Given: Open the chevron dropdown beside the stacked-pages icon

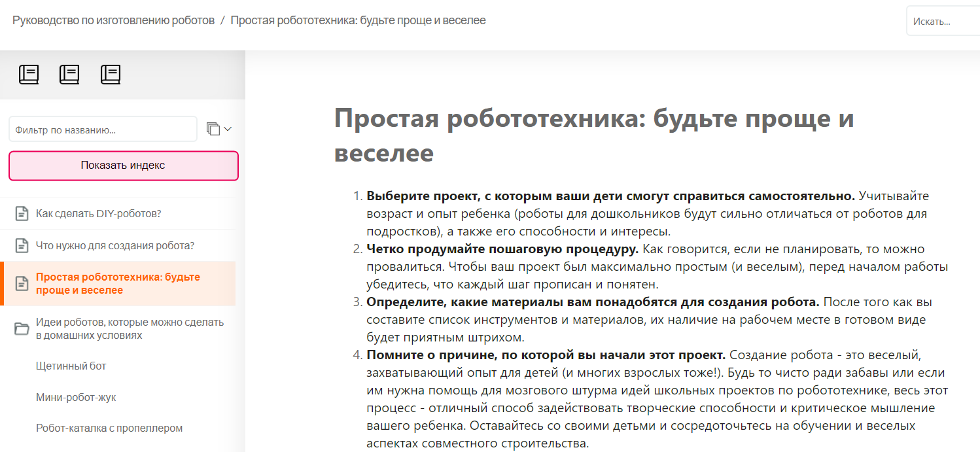Looking at the screenshot, I should tap(226, 129).
